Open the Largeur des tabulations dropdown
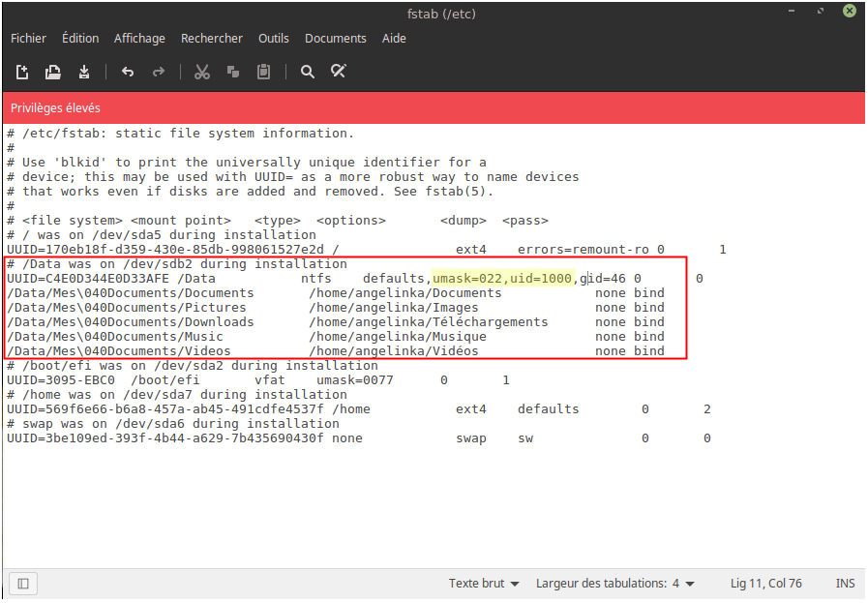 tap(615, 584)
